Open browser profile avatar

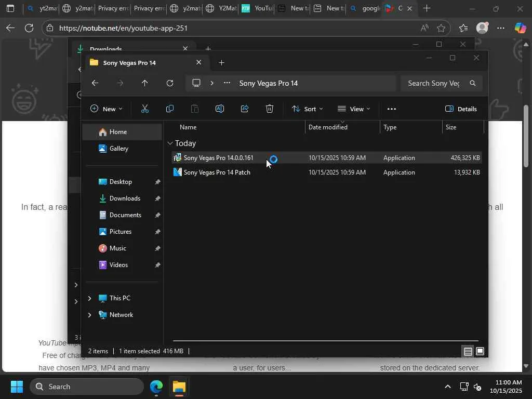(x=482, y=28)
